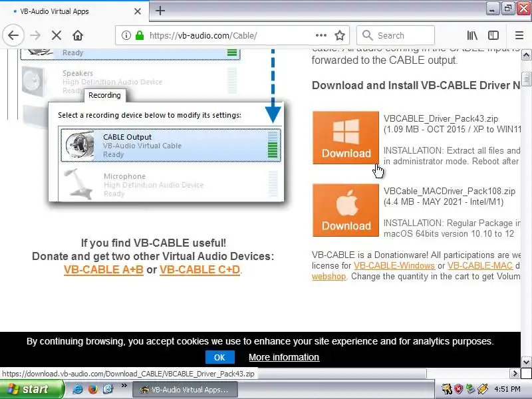
Task: Open the VB-CABLE A+B link
Action: [x=104, y=269]
